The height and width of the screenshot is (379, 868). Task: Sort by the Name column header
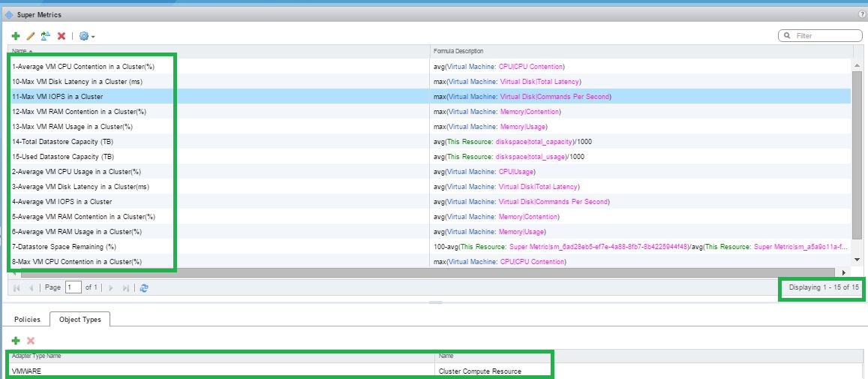[21, 51]
